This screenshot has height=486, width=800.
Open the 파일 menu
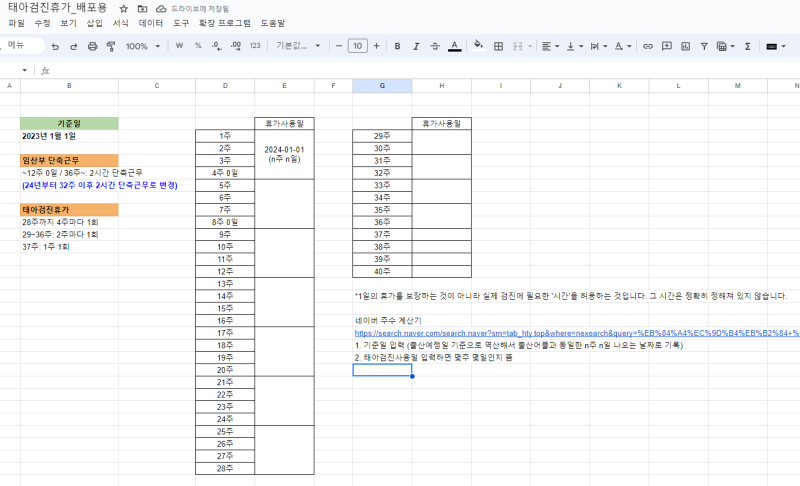pyautogui.click(x=16, y=23)
